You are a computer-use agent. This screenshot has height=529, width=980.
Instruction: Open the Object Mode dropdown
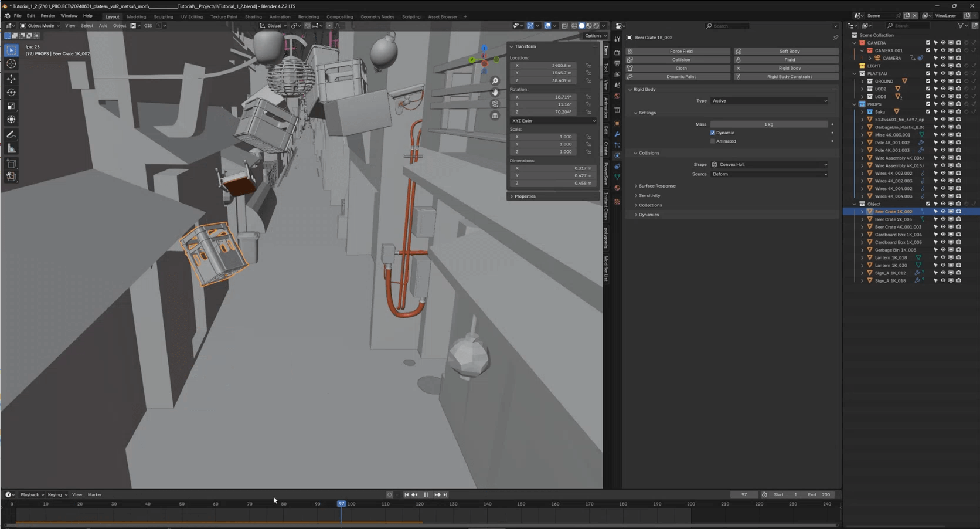click(x=40, y=26)
